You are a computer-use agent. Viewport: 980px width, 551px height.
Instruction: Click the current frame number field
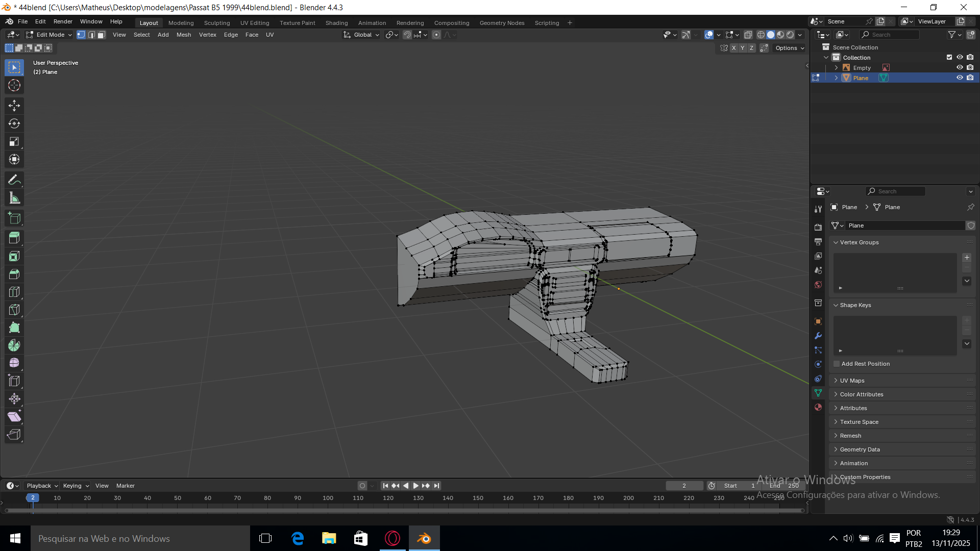[x=684, y=486]
